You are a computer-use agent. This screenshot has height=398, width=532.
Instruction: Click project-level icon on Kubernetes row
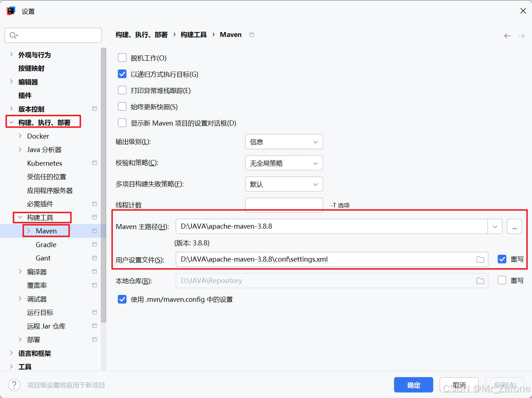click(95, 163)
